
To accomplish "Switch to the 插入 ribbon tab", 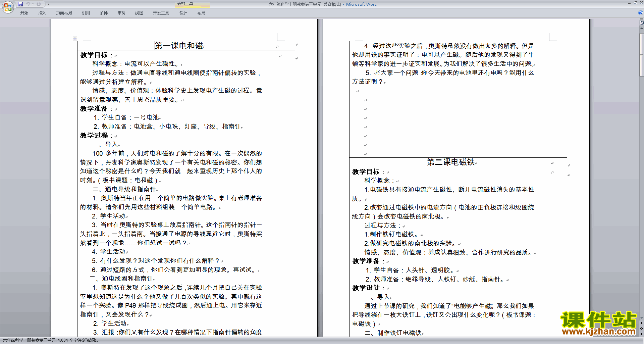I will 42,13.
